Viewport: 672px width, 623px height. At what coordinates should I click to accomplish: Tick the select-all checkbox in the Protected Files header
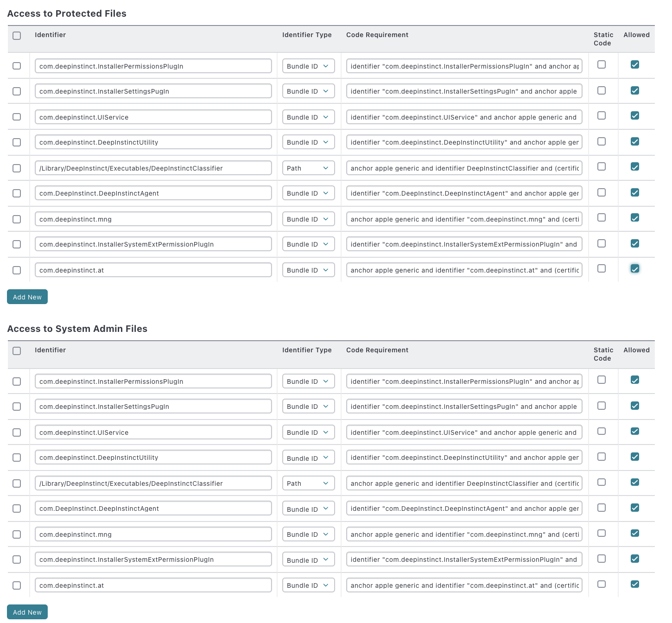tap(17, 36)
